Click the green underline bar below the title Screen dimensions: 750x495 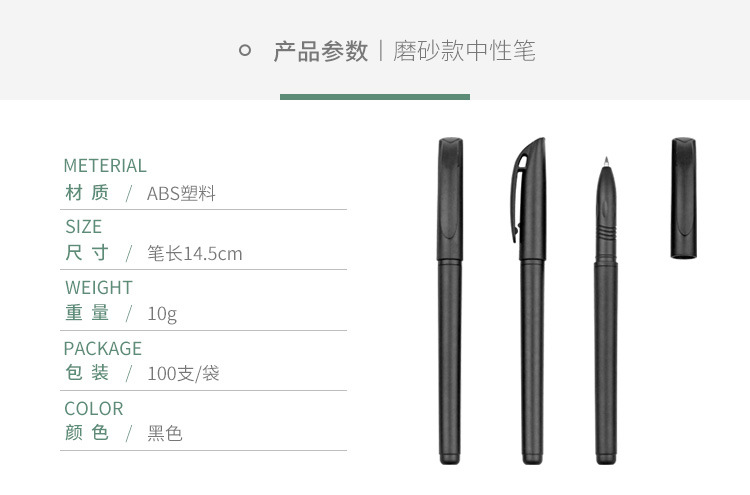coord(375,97)
